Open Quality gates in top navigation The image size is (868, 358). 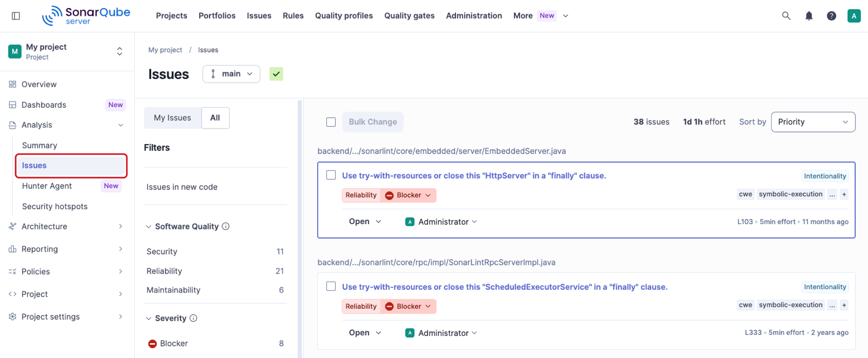409,16
